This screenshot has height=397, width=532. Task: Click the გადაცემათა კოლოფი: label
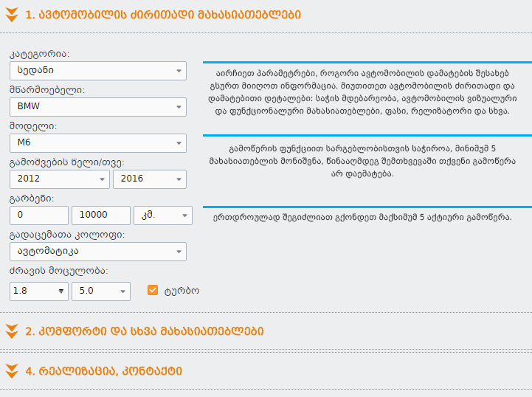coord(67,235)
